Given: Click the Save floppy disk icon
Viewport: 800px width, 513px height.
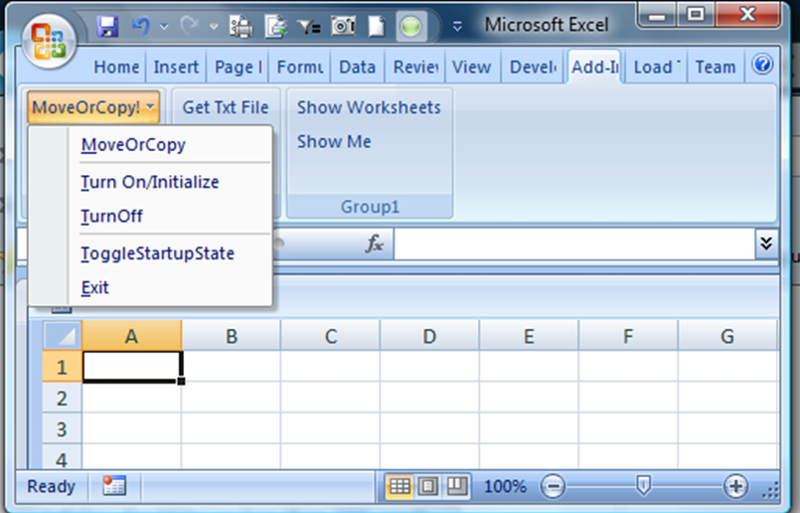Looking at the screenshot, I should (x=108, y=26).
